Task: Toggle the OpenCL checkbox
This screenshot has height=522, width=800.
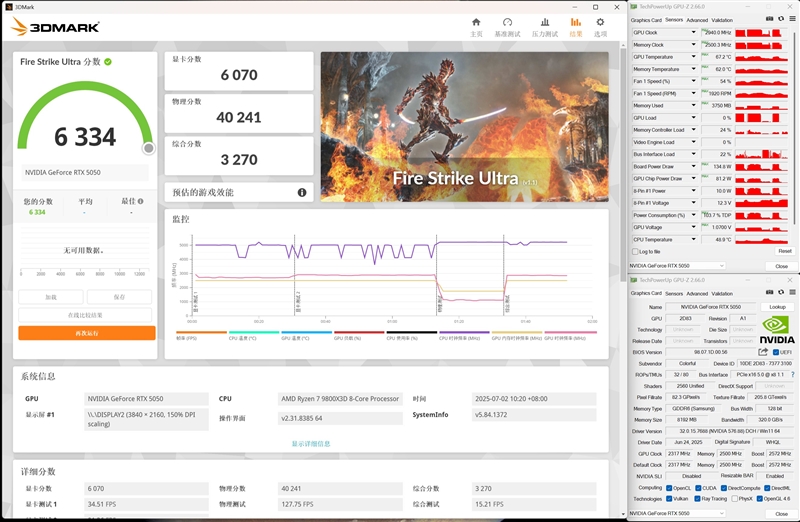Action: tap(669, 488)
